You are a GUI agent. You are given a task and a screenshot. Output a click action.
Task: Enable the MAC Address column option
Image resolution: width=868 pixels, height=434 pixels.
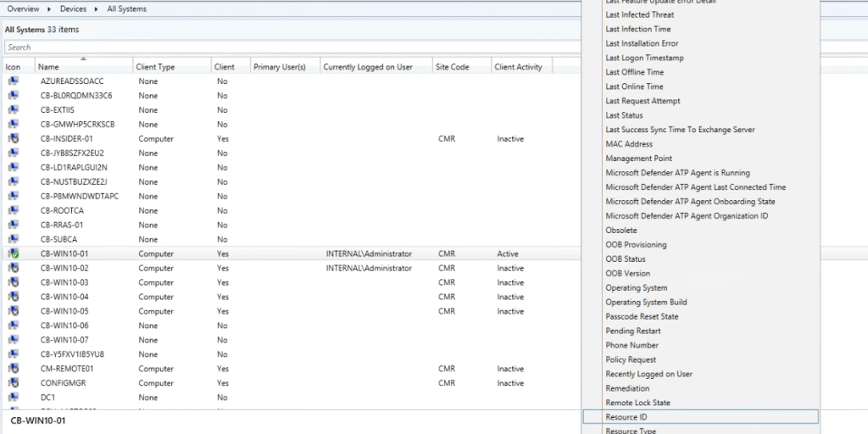pos(629,144)
